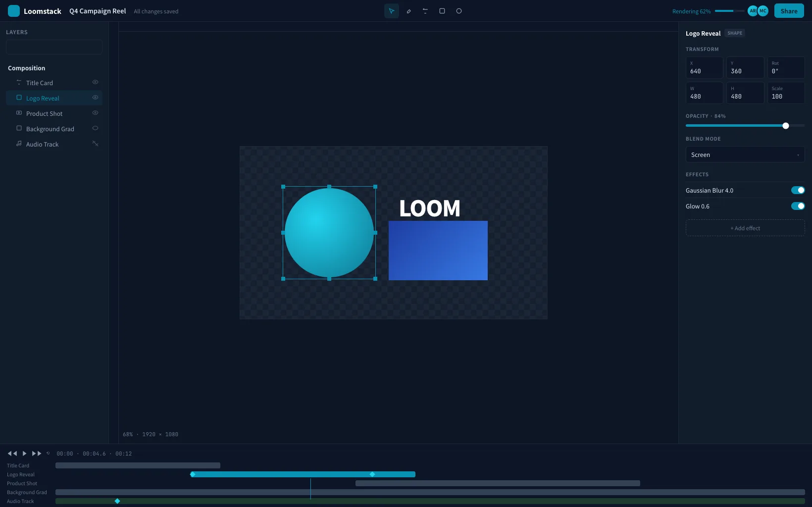Click the Title Card layer type icon
The height and width of the screenshot is (507, 812).
click(19, 82)
